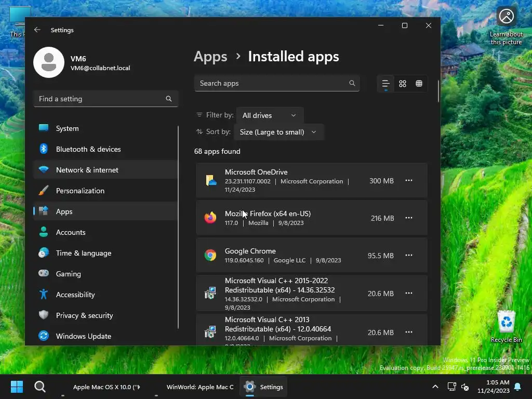This screenshot has height=399, width=532.
Task: Click the search icon in Find a setting
Action: coord(169,99)
